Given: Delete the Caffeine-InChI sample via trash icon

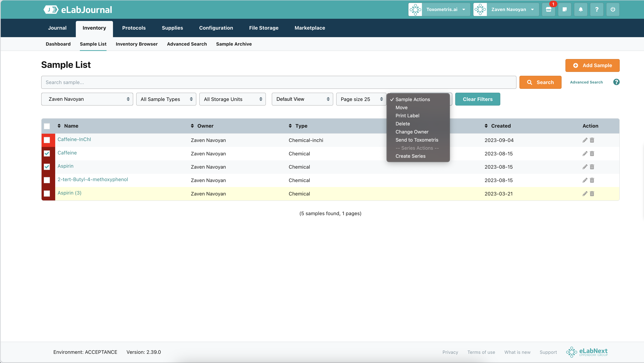Looking at the screenshot, I should point(592,140).
